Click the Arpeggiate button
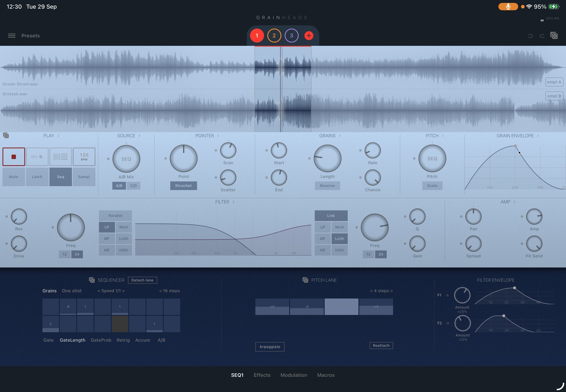 (270, 347)
